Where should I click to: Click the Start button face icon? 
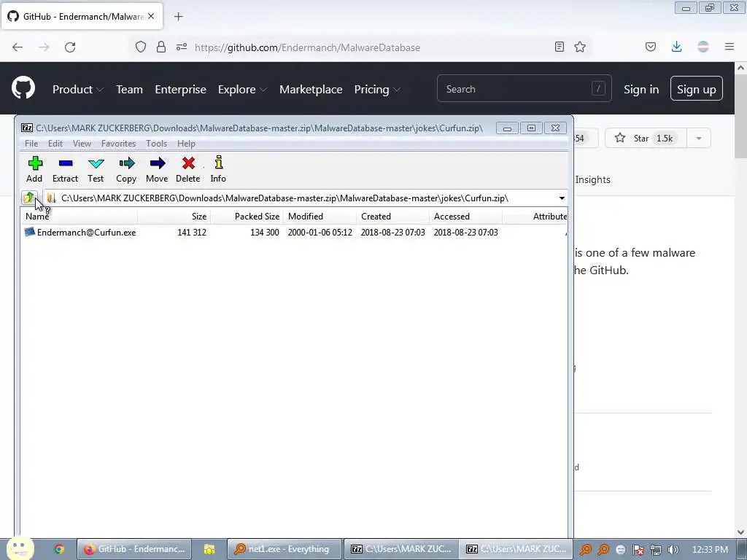(x=19, y=548)
